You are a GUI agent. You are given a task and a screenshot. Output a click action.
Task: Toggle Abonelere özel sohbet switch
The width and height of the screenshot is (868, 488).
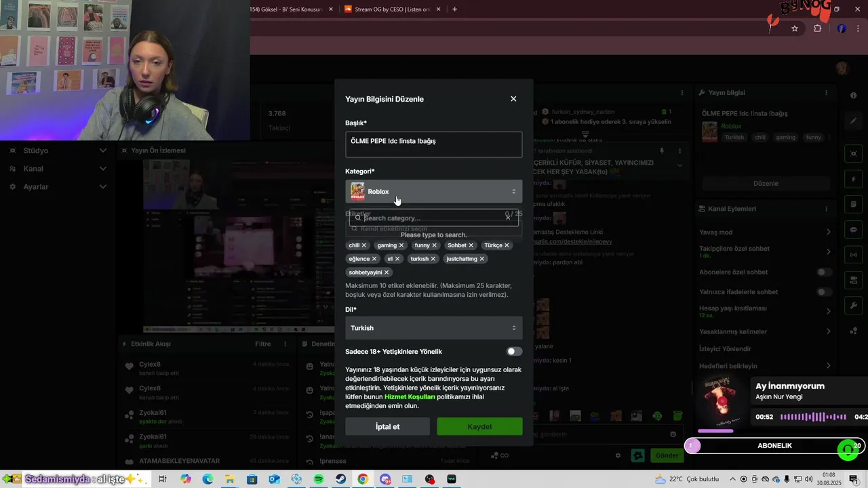point(824,272)
